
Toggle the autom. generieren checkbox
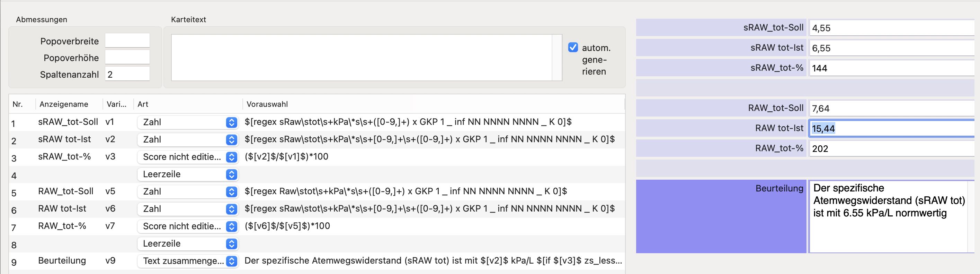573,47
